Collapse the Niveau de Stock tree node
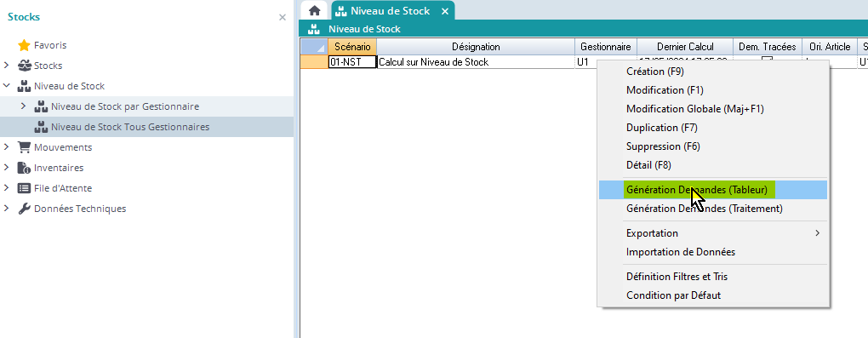 7,86
